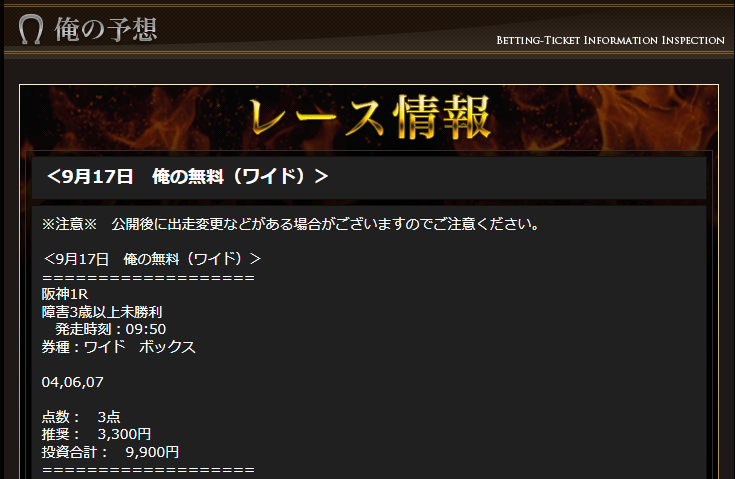Click the lower ===== separator line

tap(148, 470)
